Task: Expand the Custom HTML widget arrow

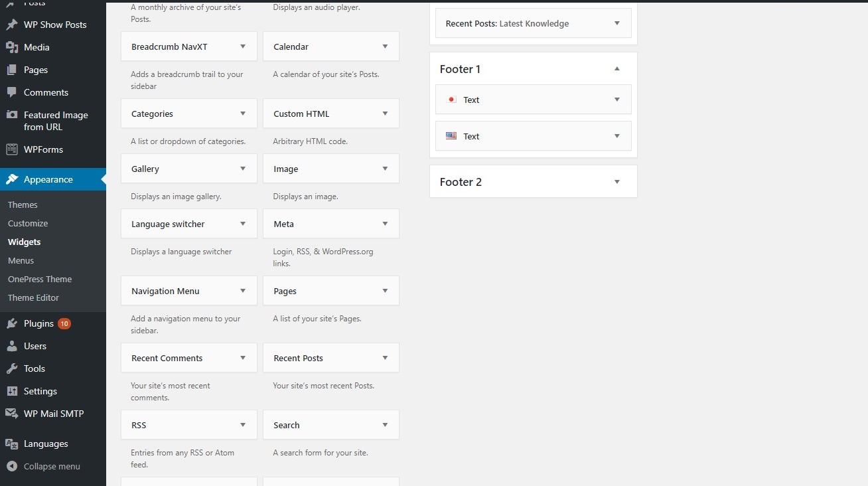Action: click(385, 114)
